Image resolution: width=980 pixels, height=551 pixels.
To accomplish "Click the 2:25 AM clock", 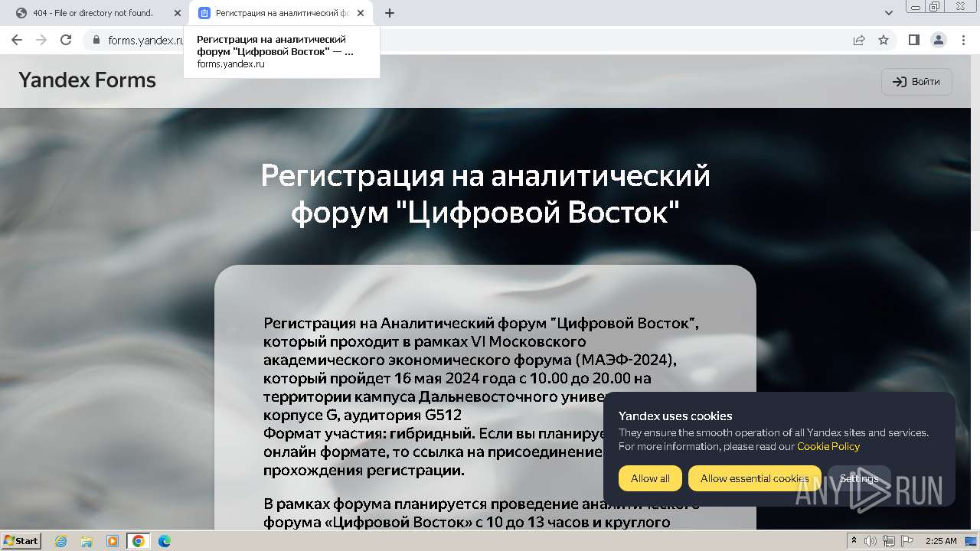I will (941, 541).
